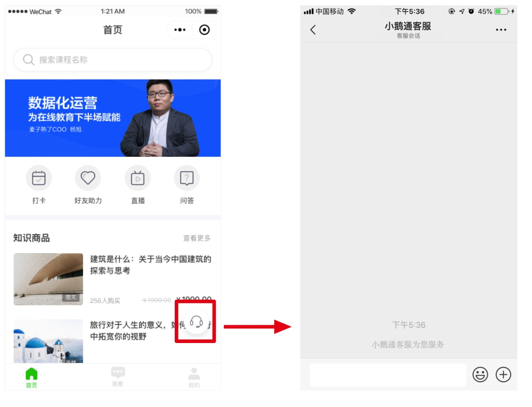The width and height of the screenshot is (532, 407).
Task: Select the 首页 home tab
Action: [x=32, y=378]
